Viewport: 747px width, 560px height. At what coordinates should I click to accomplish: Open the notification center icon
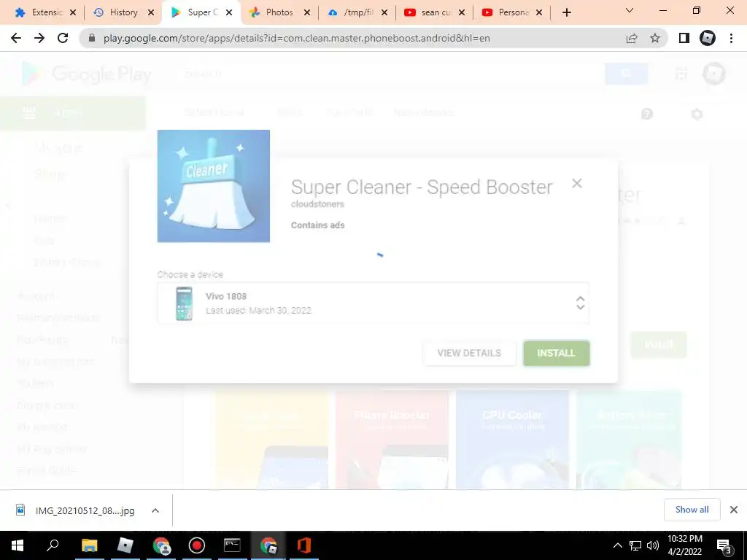click(724, 545)
